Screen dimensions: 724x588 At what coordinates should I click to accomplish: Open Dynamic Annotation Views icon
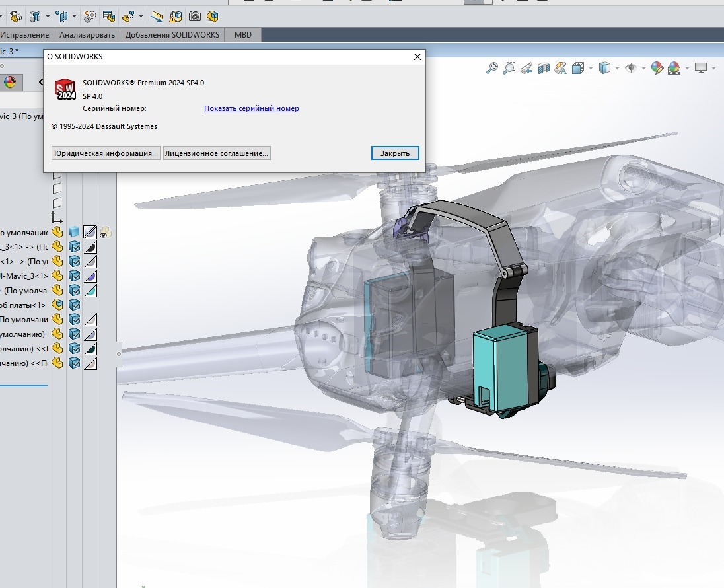tap(561, 68)
